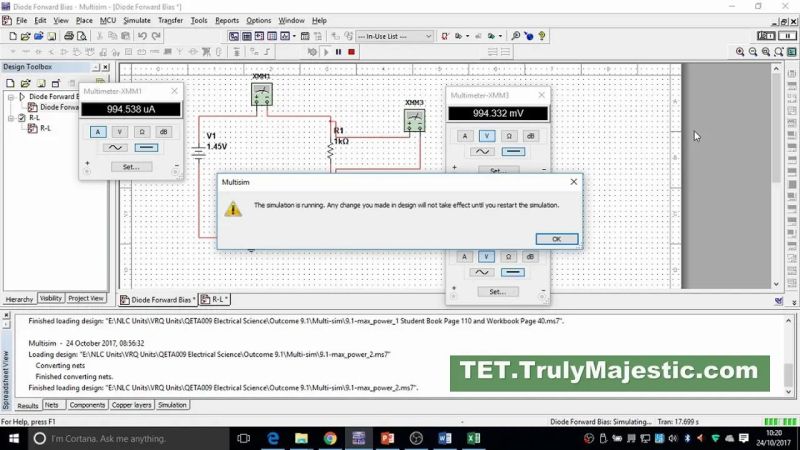The height and width of the screenshot is (450, 800).
Task: Stop the simulation with red square
Action: point(352,52)
